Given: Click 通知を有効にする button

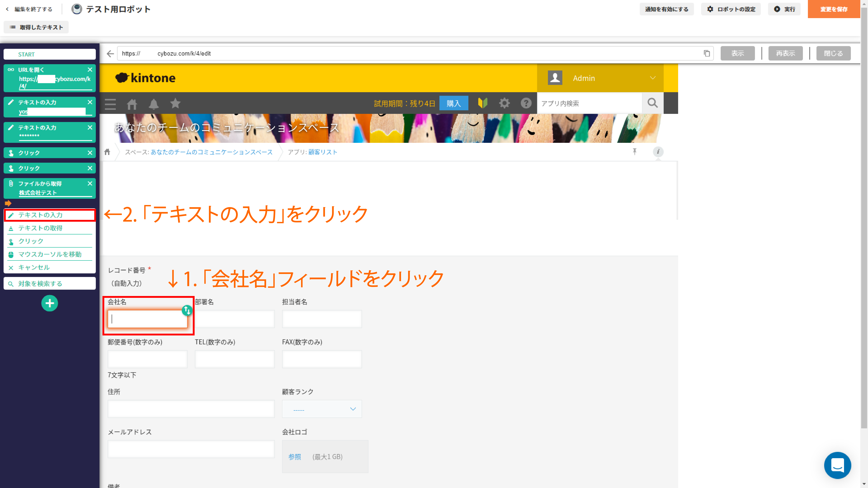Looking at the screenshot, I should point(667,9).
